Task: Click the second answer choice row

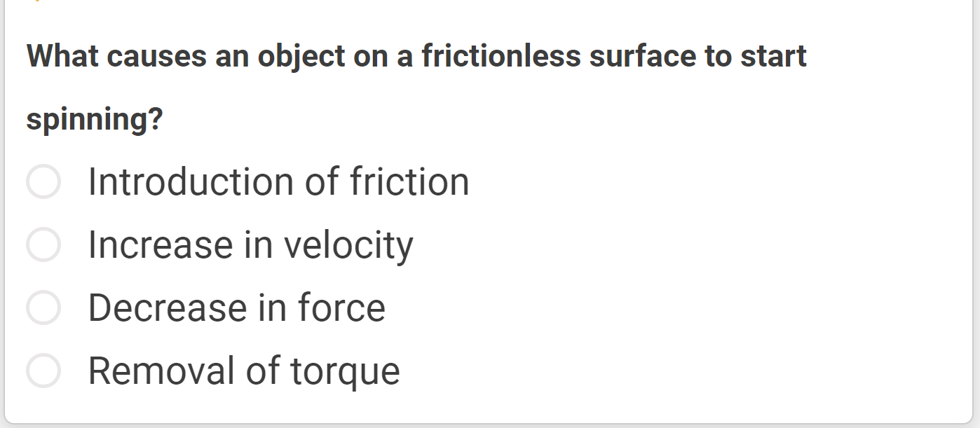Action: point(210,244)
